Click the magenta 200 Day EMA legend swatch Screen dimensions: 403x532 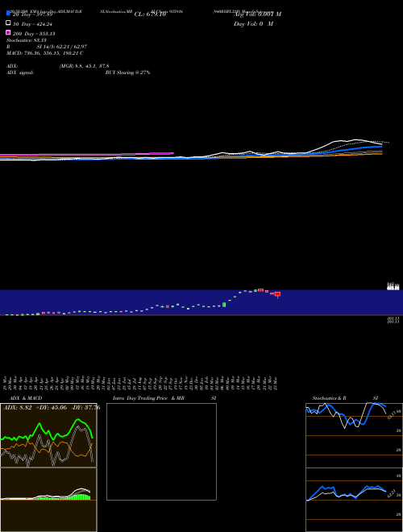8,32
